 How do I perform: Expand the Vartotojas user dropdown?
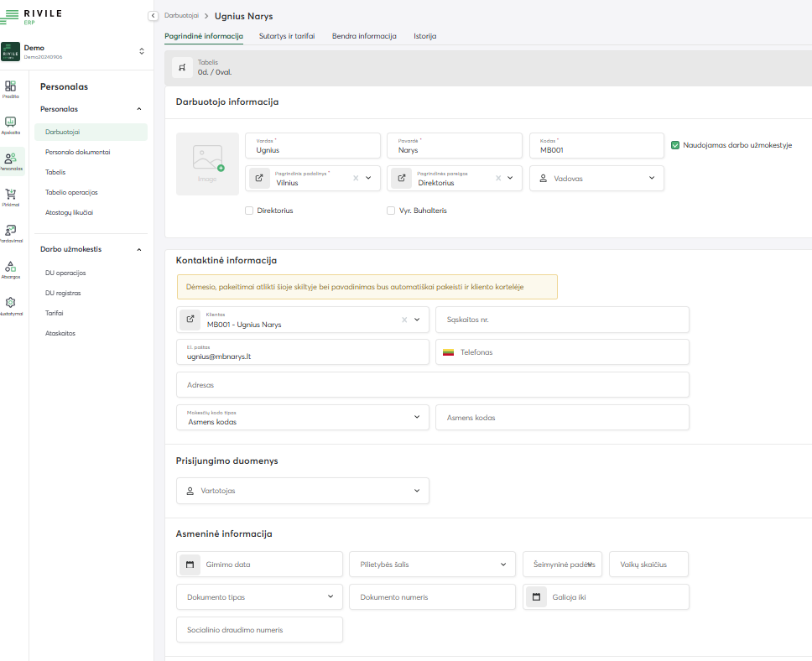coord(303,491)
